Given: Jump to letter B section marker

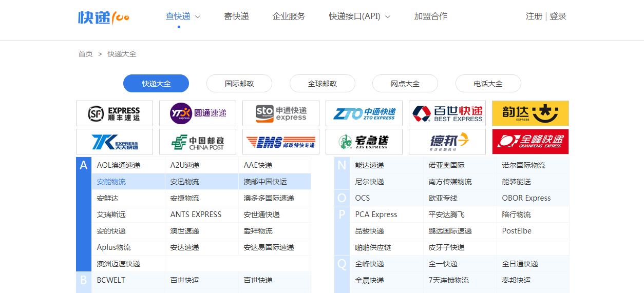Looking at the screenshot, I should [84, 280].
